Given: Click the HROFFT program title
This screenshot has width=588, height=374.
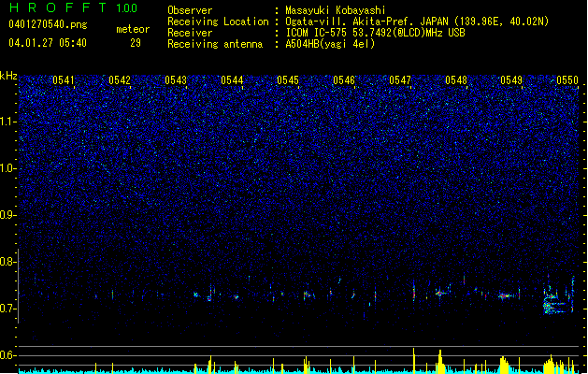Looking at the screenshot, I should (x=58, y=7).
